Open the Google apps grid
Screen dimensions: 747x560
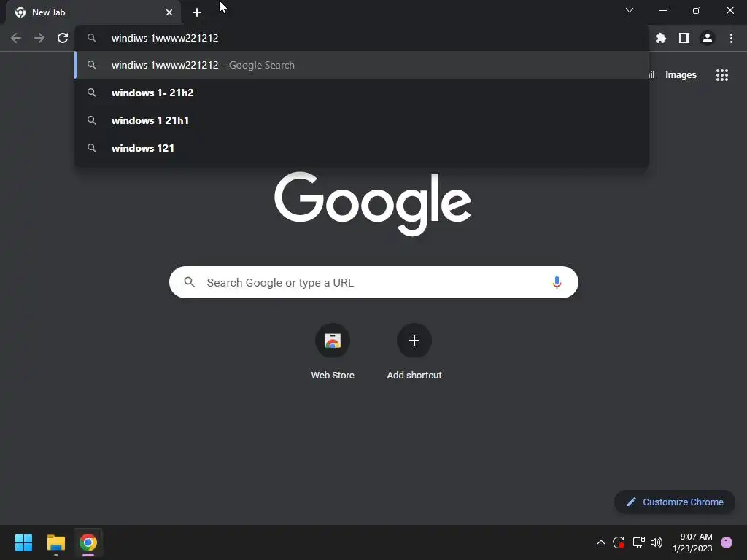(x=722, y=75)
